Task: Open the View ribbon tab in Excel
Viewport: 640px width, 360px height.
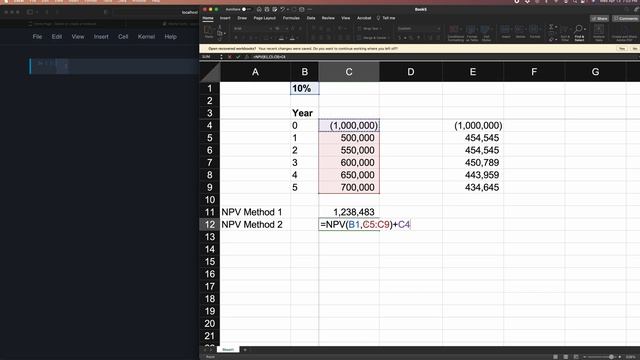Action: click(x=345, y=18)
